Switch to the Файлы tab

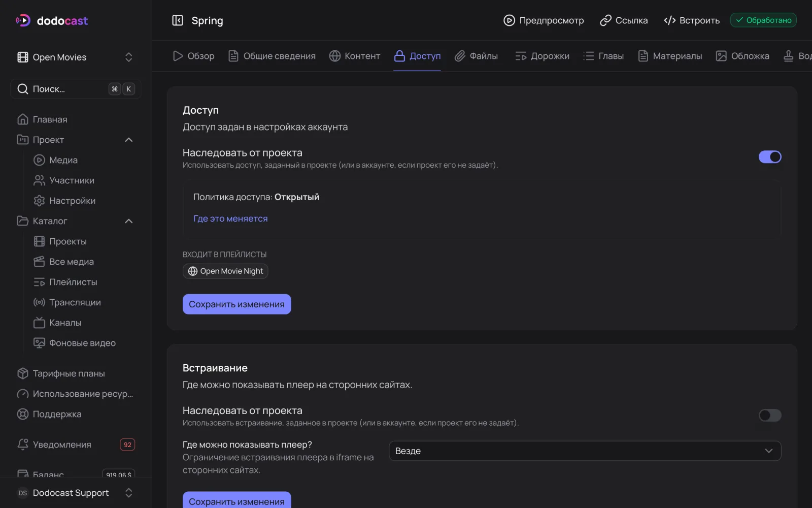pyautogui.click(x=476, y=56)
